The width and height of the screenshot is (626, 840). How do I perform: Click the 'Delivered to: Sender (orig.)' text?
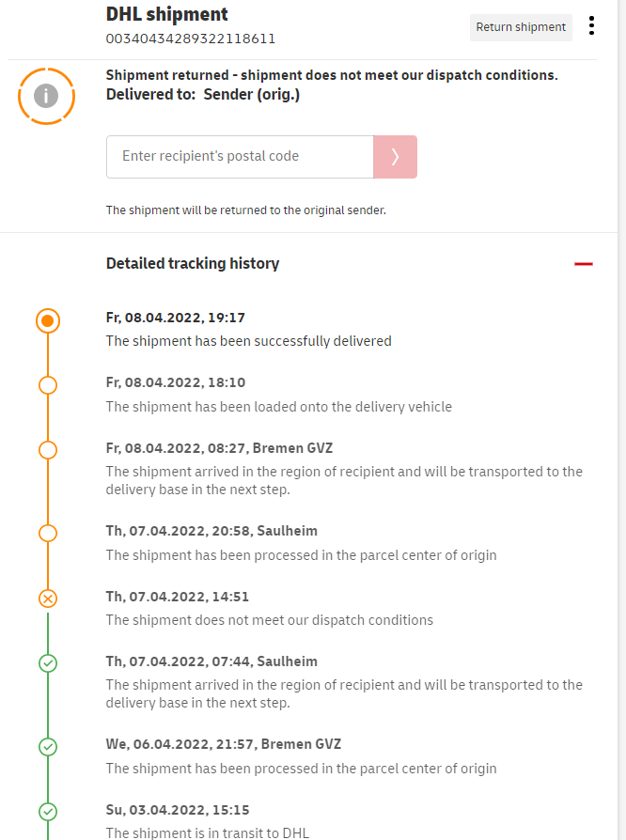point(203,94)
